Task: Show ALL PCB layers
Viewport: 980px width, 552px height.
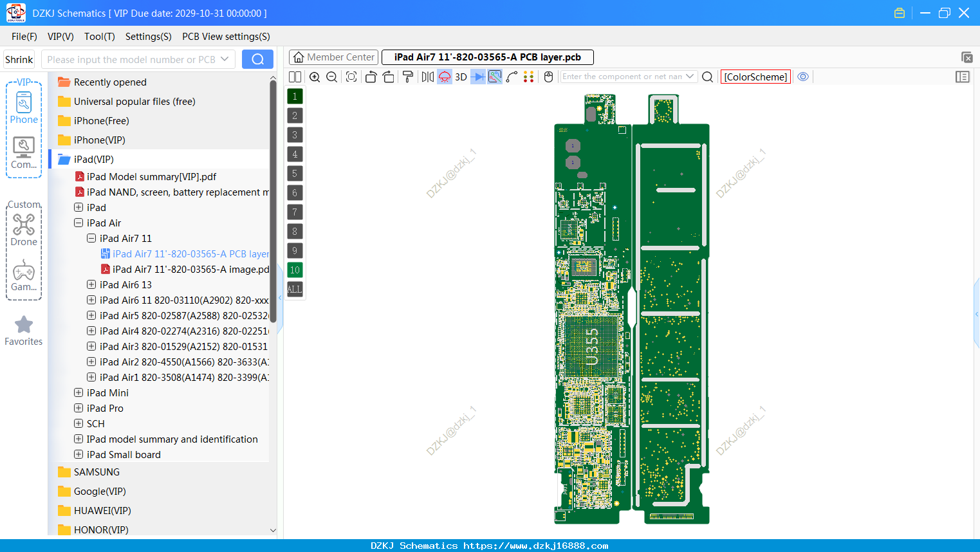Action: pos(295,290)
